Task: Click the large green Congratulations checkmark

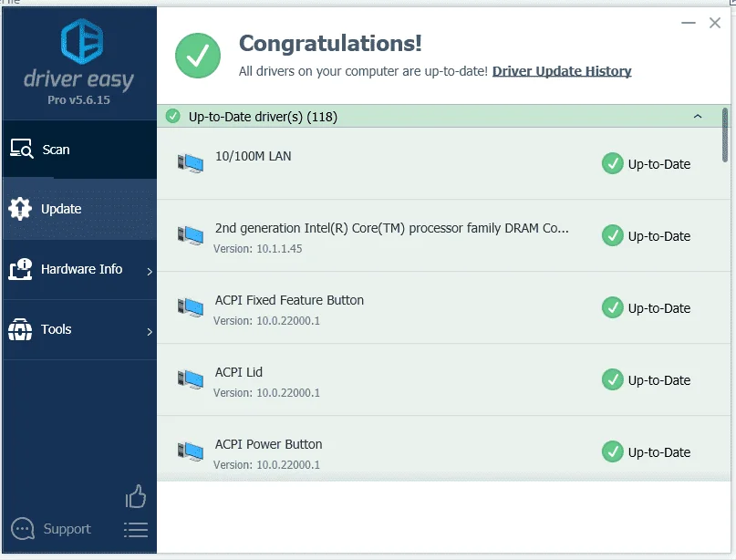Action: coord(198,56)
